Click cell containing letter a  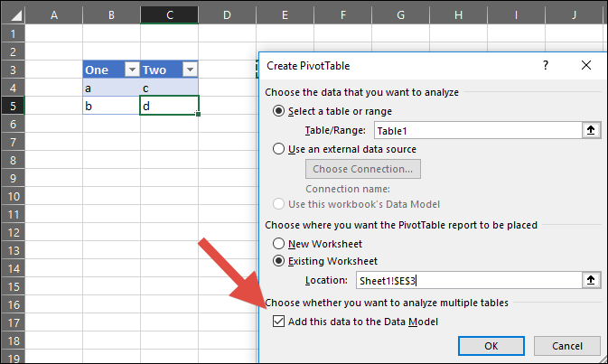pyautogui.click(x=111, y=89)
